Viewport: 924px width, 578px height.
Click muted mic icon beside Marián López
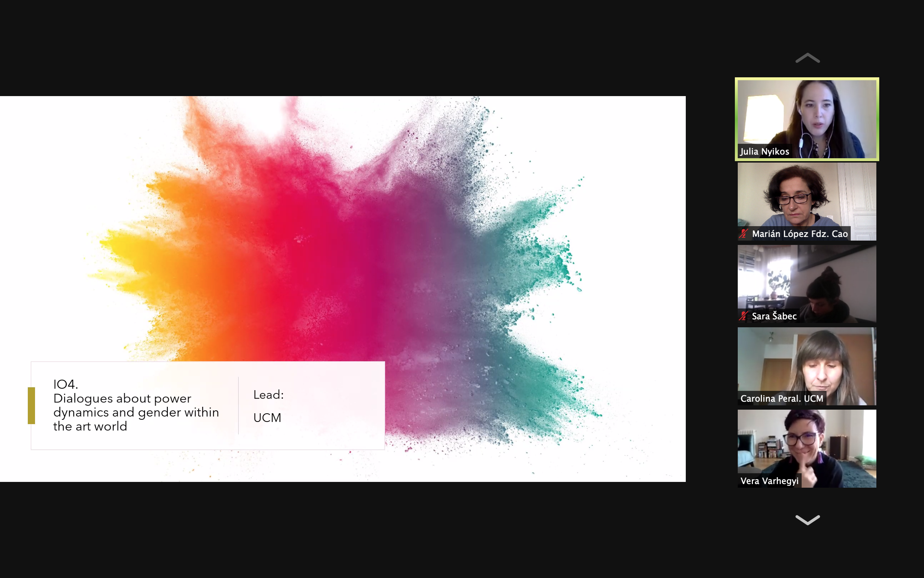click(743, 234)
